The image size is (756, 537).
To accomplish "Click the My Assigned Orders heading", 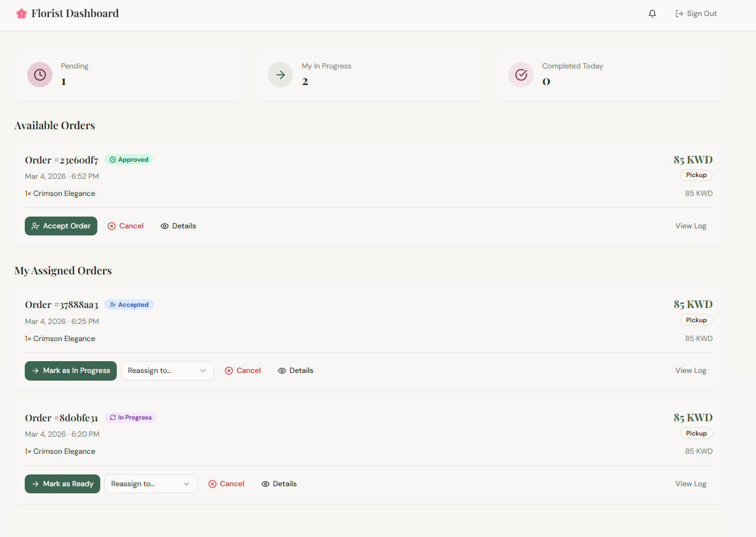I will [63, 270].
